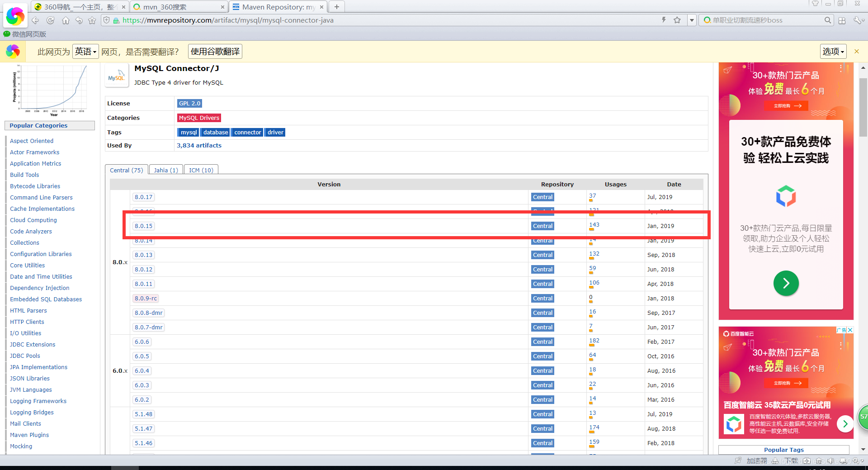
Task: Close the Baidu cloud ad with X
Action: [x=850, y=330]
